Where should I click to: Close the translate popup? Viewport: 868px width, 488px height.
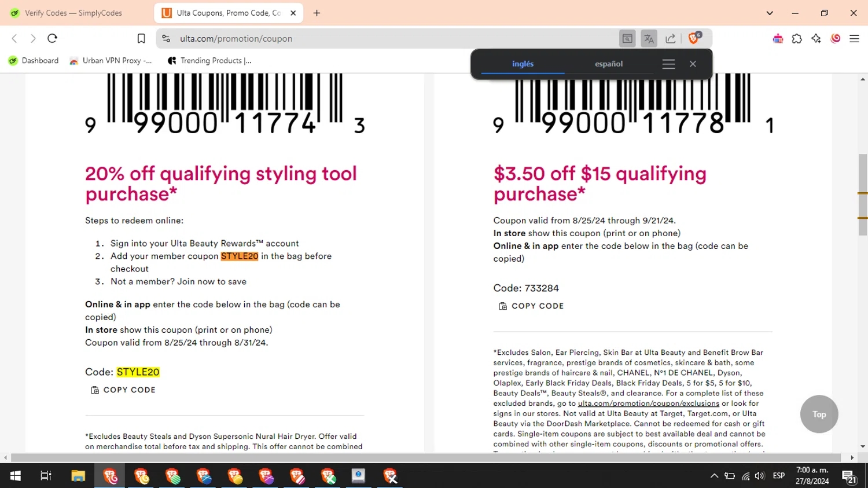point(693,64)
